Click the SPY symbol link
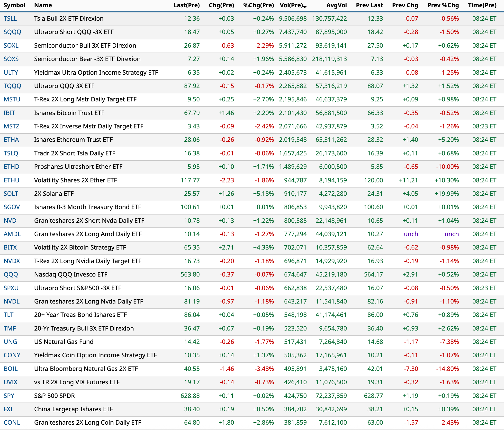 tap(9, 396)
